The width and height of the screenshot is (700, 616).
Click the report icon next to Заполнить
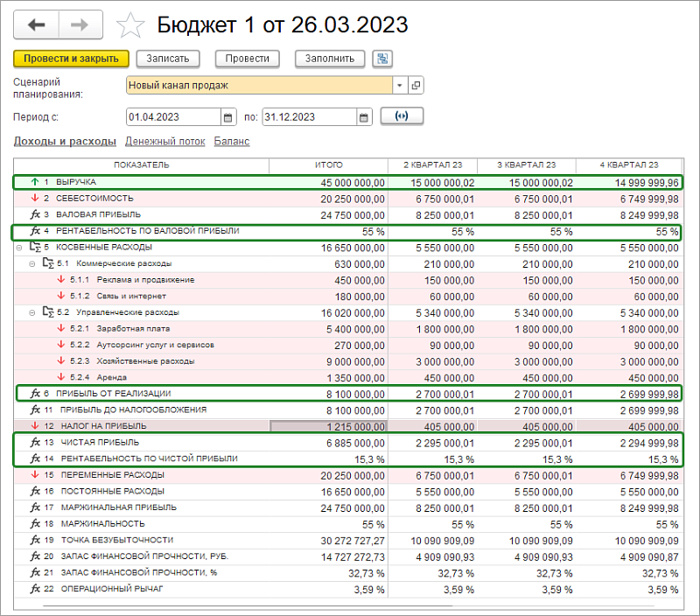pos(382,59)
